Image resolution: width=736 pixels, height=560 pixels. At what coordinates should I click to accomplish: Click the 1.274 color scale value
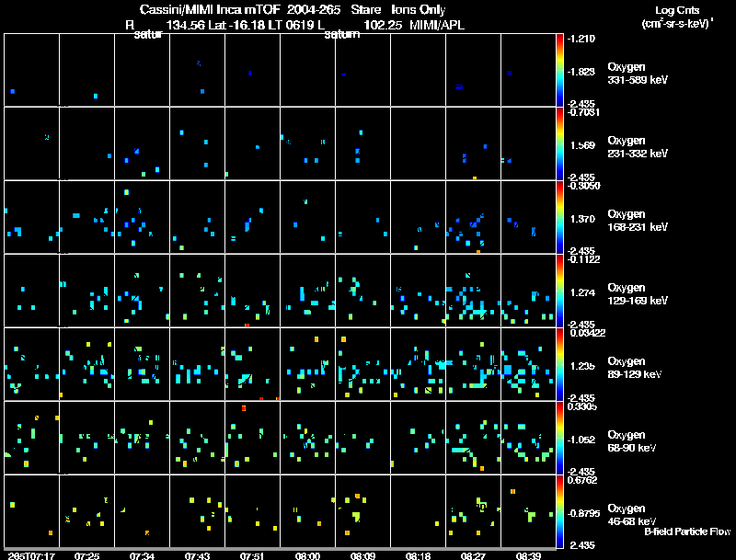tap(582, 292)
